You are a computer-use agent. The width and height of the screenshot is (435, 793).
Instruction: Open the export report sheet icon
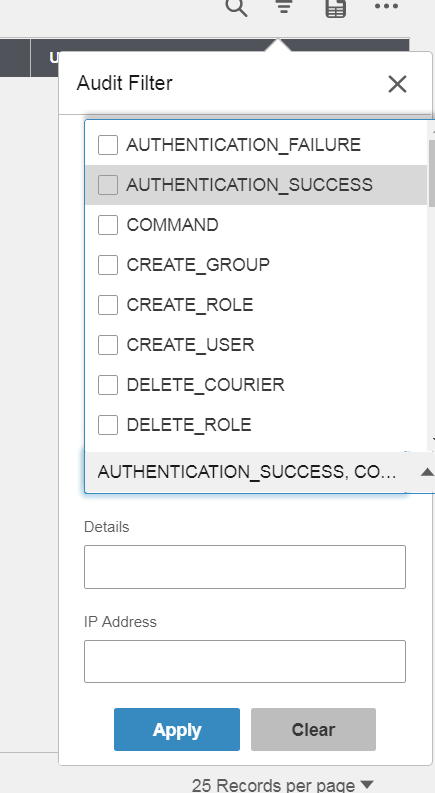click(x=335, y=8)
